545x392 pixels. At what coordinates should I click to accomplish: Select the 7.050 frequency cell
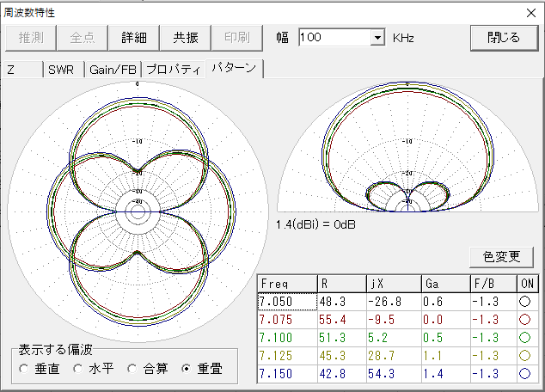287,301
